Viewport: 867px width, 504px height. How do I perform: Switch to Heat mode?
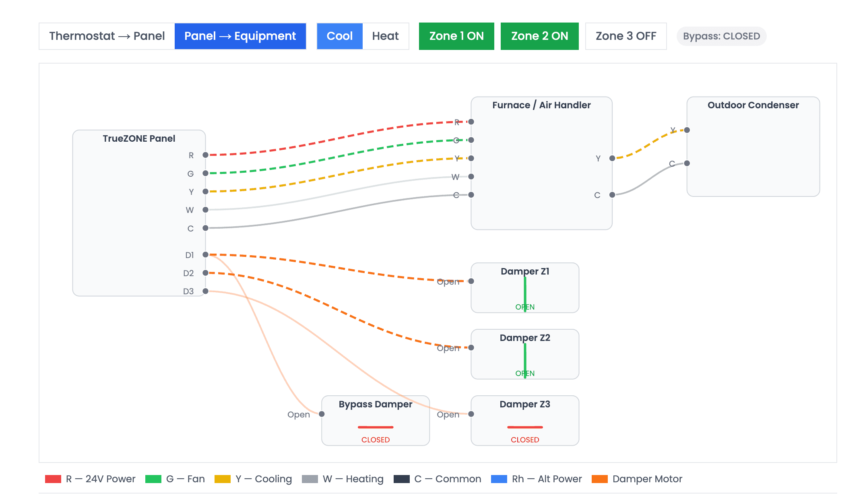click(385, 36)
